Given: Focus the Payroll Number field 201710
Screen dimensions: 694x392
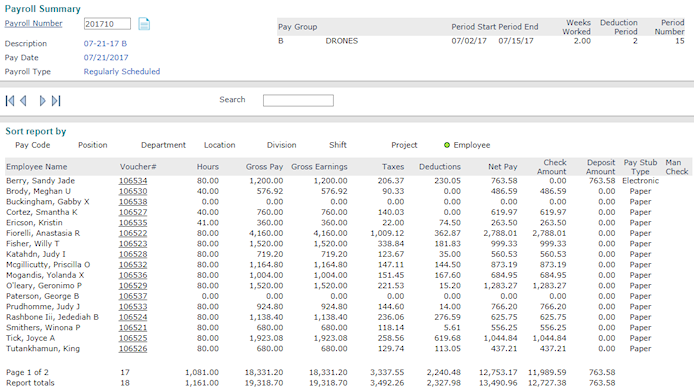Looking at the screenshot, I should pyautogui.click(x=107, y=24).
